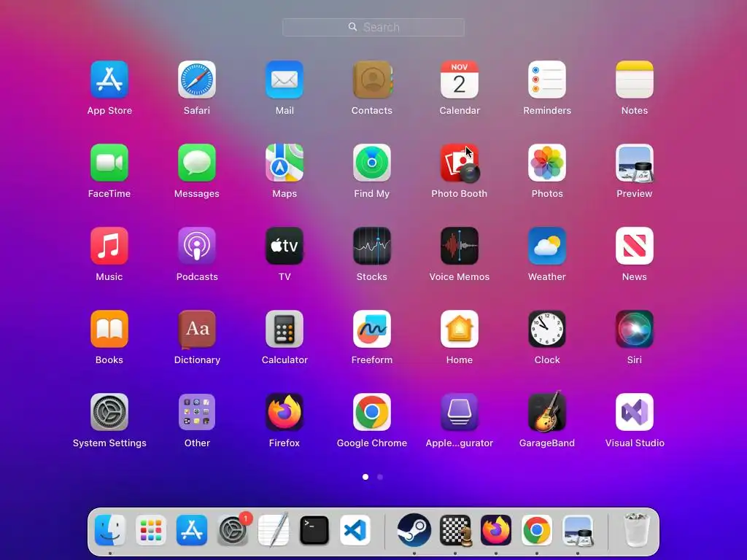Launch TextEdit from the Dock
747x560 pixels.
(x=274, y=529)
